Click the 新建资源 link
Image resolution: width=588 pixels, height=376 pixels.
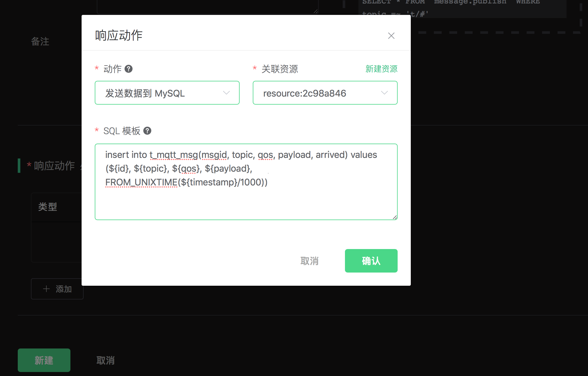(x=381, y=69)
